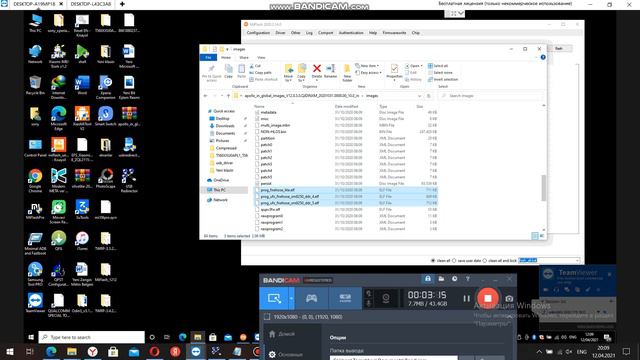The image size is (640, 360).
Task: Open Easy access dropdown
Action: tap(368, 73)
